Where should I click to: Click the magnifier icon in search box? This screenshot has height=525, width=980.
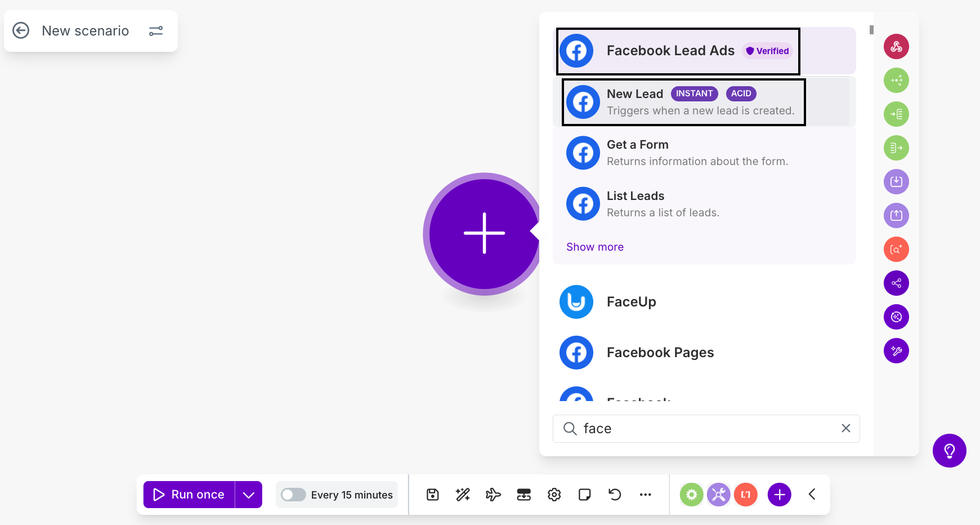tap(570, 429)
